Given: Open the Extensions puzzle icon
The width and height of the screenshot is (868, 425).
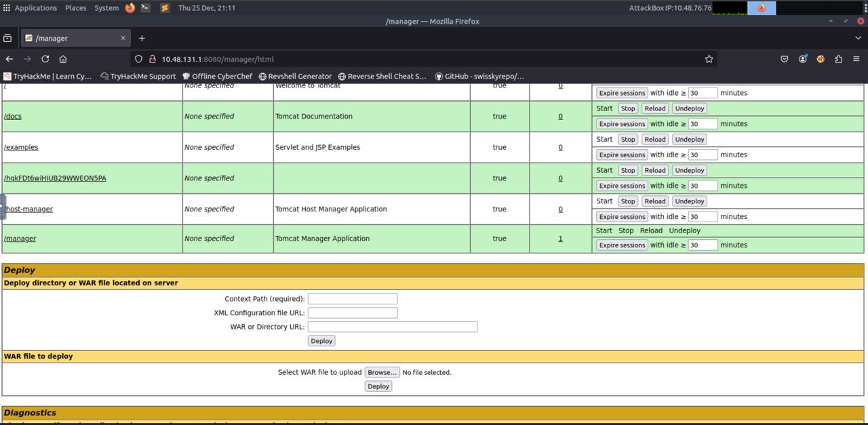Looking at the screenshot, I should [x=838, y=59].
